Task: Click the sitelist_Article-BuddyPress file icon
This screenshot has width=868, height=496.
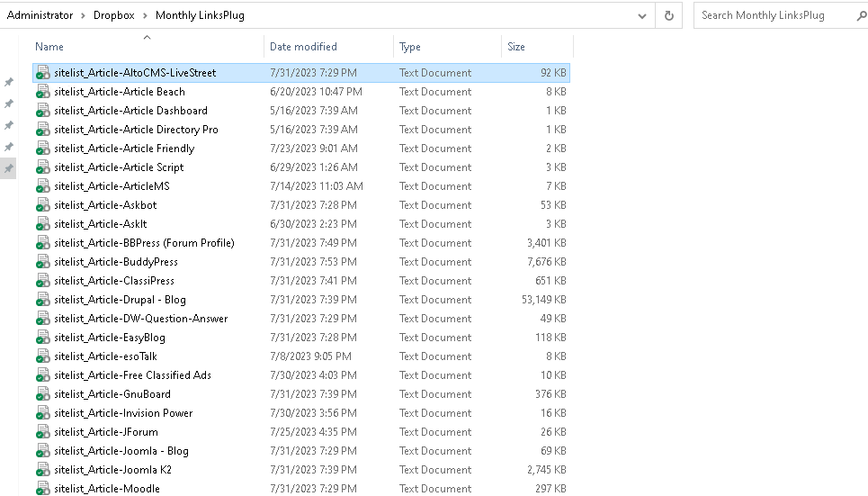Action: [42, 262]
